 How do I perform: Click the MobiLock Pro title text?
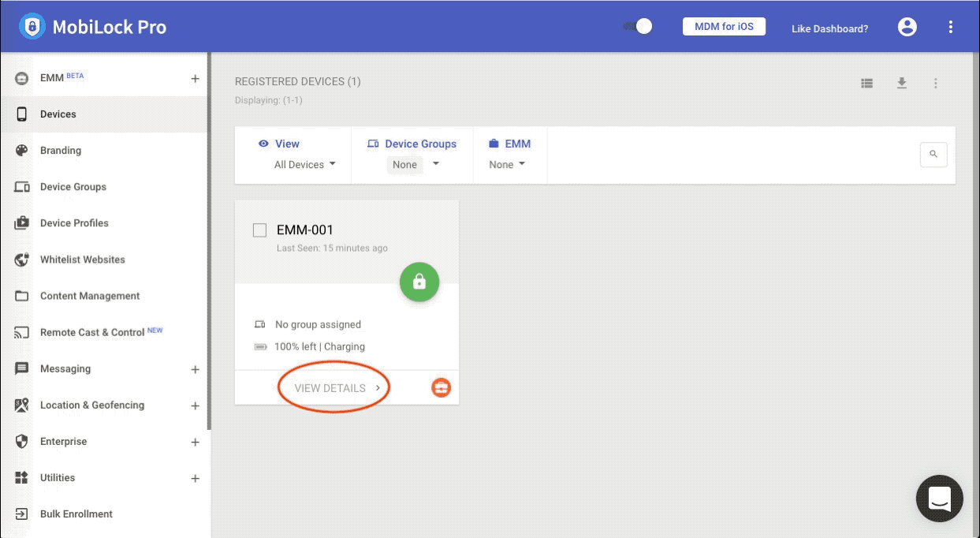point(110,27)
